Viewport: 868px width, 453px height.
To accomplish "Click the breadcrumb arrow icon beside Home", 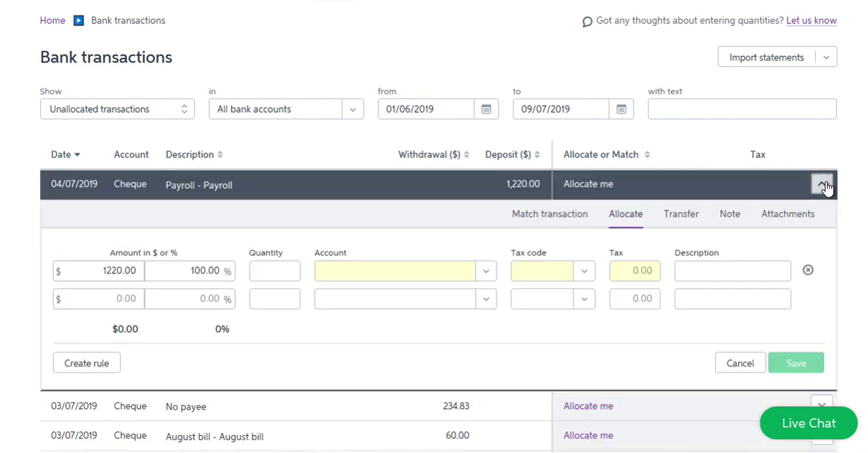I will [x=78, y=20].
